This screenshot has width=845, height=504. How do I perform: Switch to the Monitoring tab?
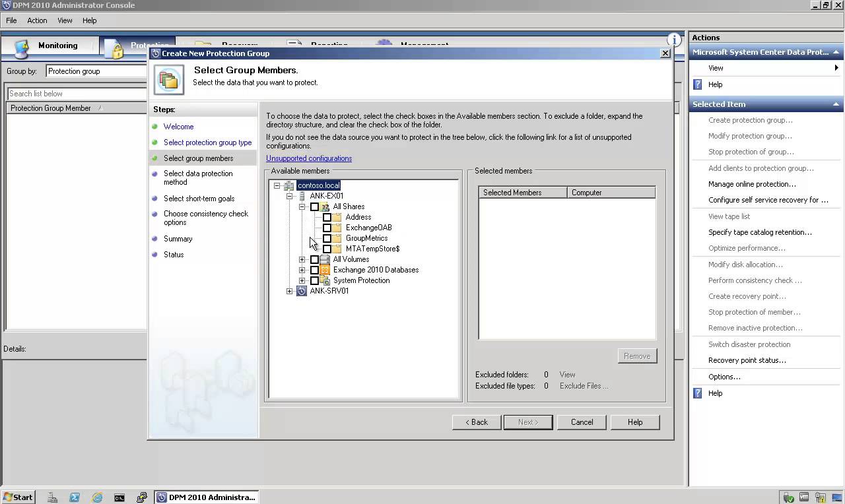[58, 46]
